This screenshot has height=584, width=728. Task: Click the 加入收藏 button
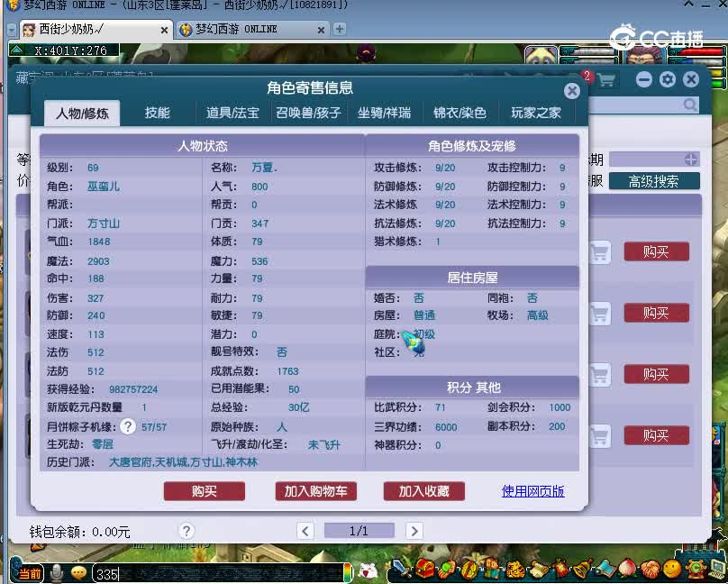point(423,491)
